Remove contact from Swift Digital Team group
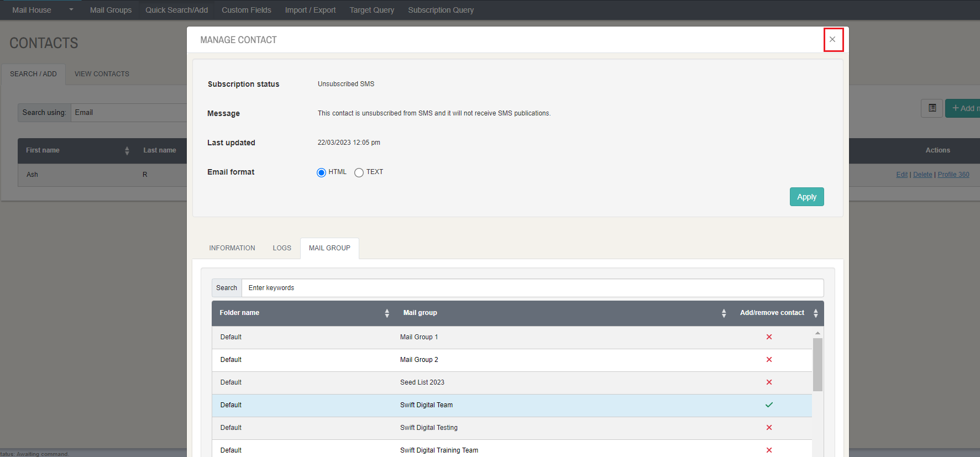The image size is (980, 457). point(769,405)
